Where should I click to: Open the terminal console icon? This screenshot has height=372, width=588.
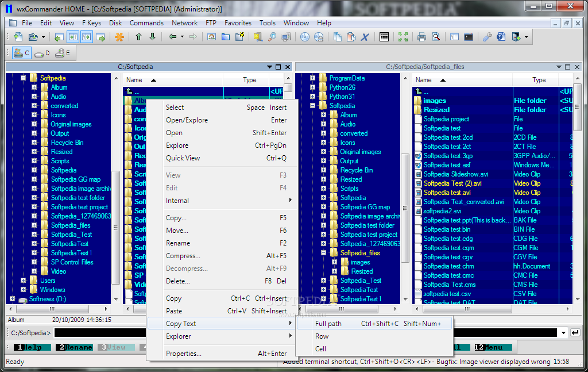click(469, 37)
